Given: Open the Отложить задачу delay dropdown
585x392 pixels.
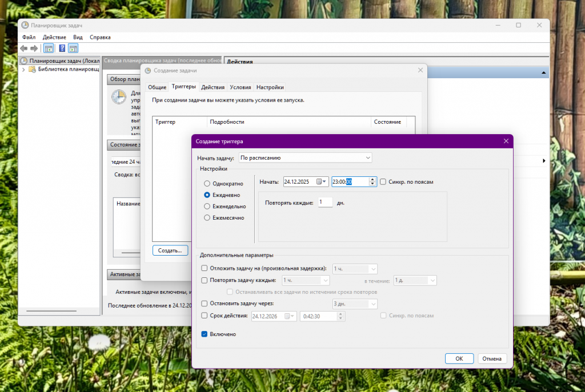Looking at the screenshot, I should pyautogui.click(x=355, y=268).
